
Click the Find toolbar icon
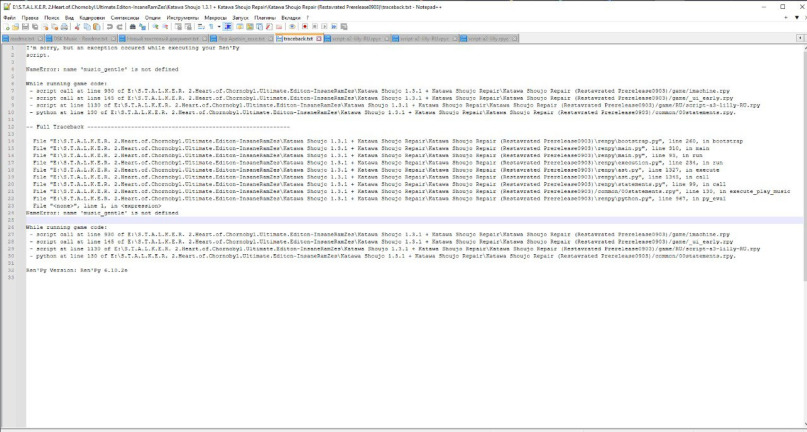[x=133, y=27]
